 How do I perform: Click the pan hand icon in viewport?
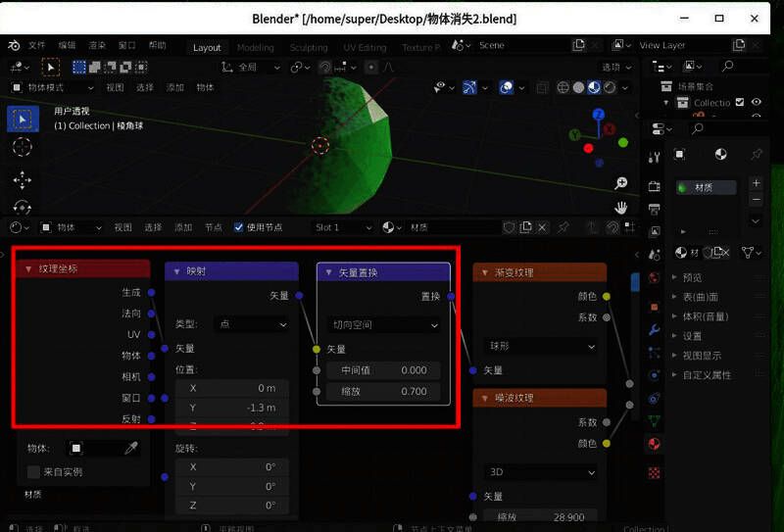(620, 207)
